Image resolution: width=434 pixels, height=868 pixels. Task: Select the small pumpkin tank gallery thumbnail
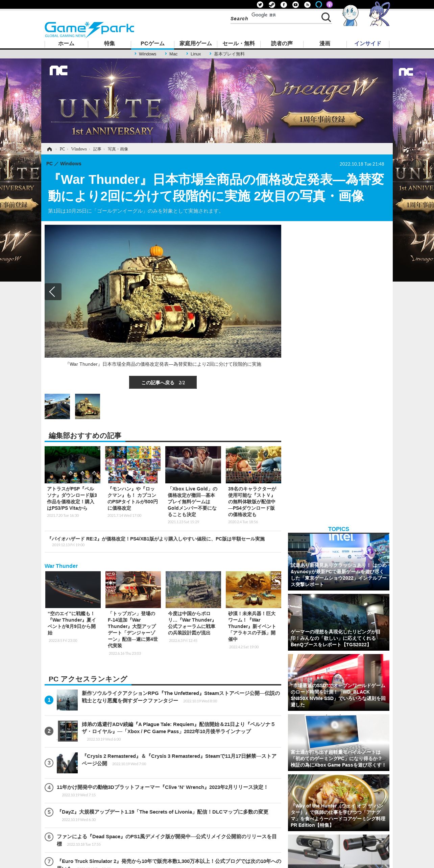tap(88, 406)
